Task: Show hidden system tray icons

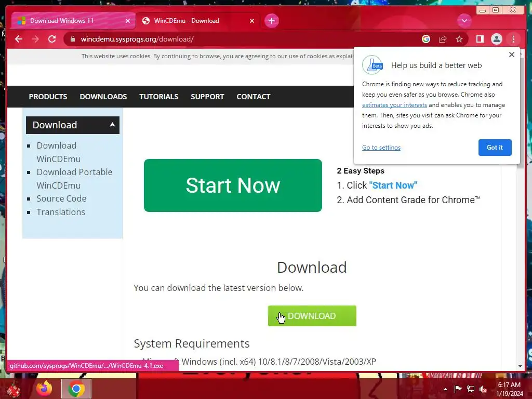Action: tap(445, 389)
